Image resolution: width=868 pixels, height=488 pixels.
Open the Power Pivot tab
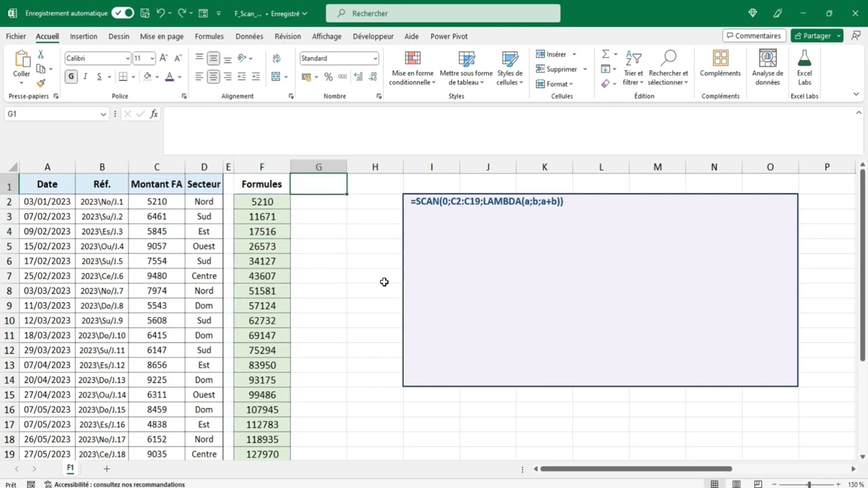tap(449, 37)
